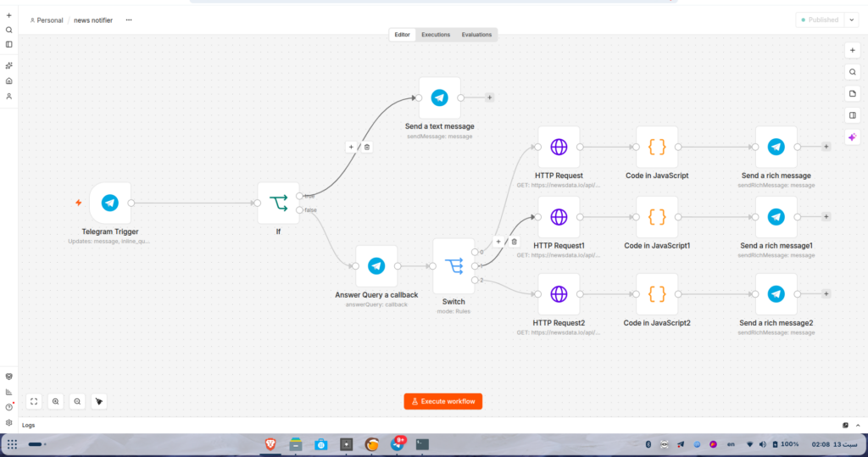Select the Send a rich message node
The image size is (868, 457).
(x=776, y=147)
